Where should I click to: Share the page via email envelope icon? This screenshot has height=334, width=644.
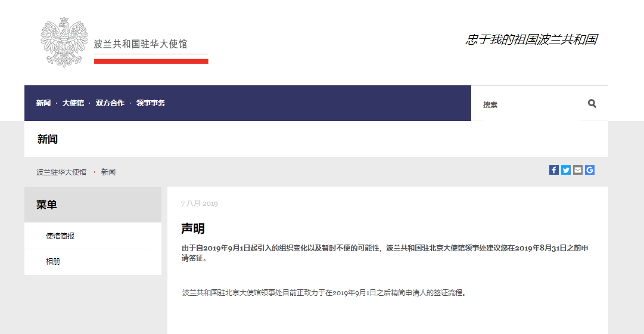pyautogui.click(x=578, y=170)
